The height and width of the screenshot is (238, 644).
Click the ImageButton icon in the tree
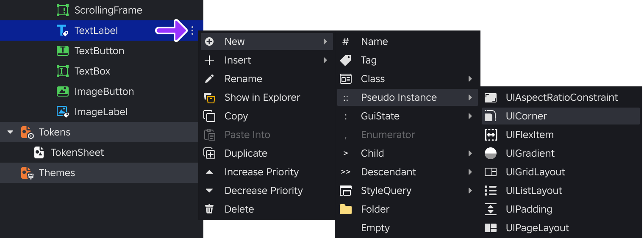[63, 91]
